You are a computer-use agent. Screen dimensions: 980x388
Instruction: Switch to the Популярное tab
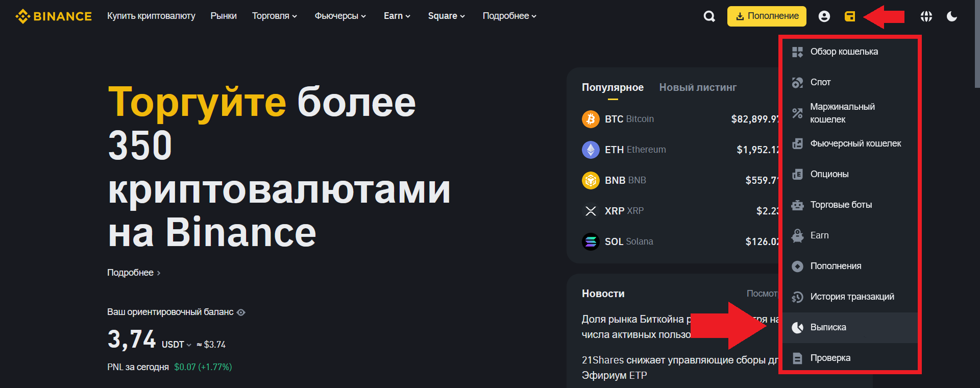612,87
